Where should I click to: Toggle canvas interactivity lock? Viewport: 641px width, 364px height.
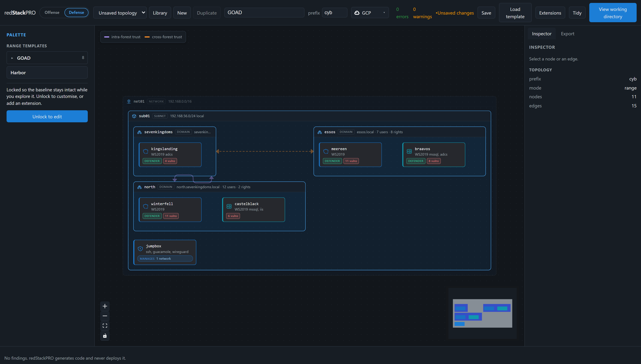coord(105,336)
